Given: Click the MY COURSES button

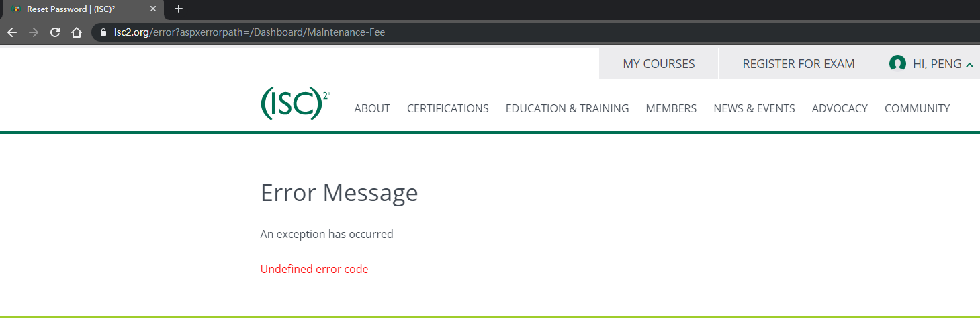Looking at the screenshot, I should coord(658,64).
